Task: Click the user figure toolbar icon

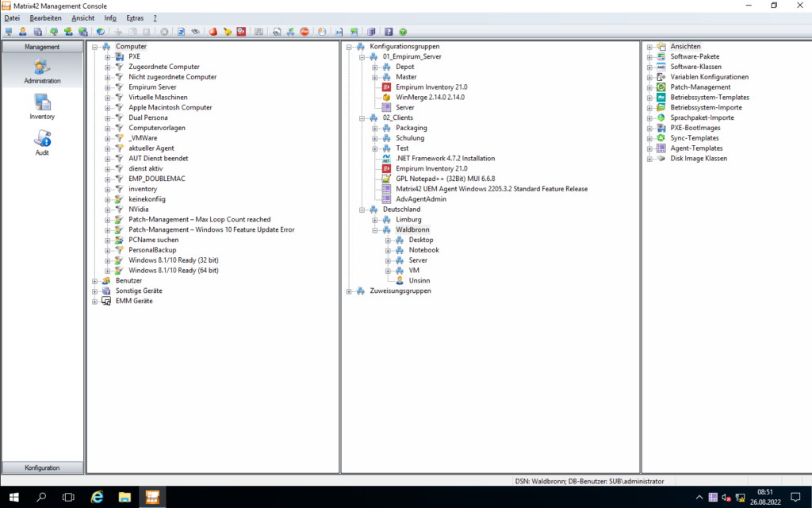Action: [23, 32]
